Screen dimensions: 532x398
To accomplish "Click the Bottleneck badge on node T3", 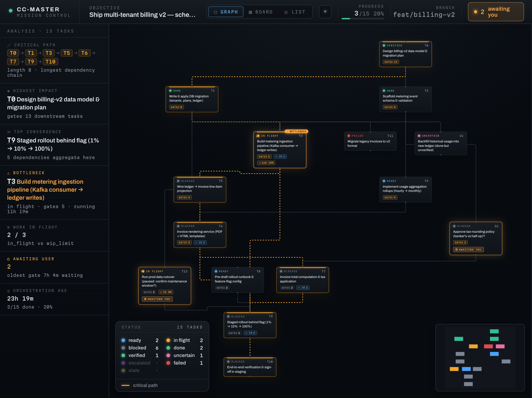I will tap(296, 132).
